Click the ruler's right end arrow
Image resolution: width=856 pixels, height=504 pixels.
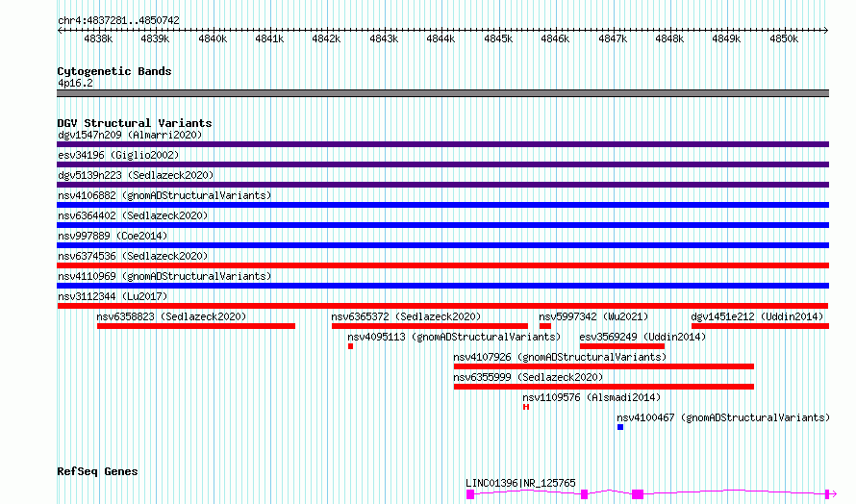pos(826,30)
